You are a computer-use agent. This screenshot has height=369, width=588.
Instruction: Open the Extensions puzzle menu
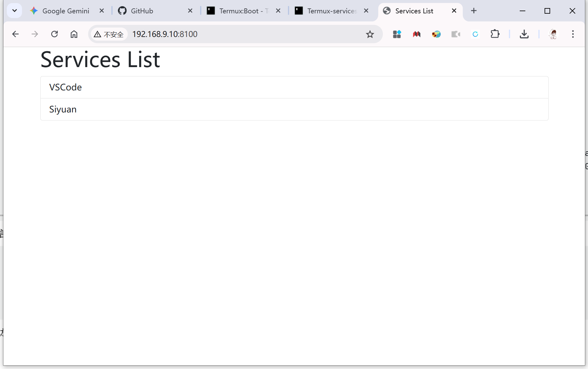point(495,34)
